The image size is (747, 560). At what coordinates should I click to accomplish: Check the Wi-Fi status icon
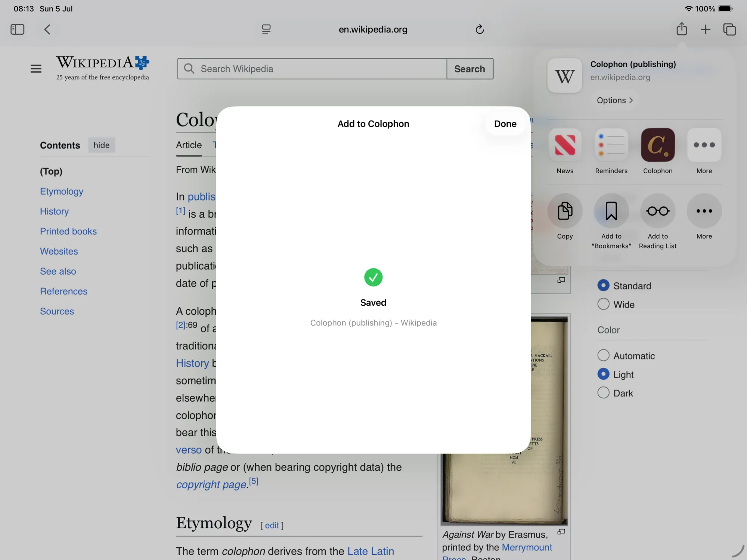pyautogui.click(x=688, y=9)
